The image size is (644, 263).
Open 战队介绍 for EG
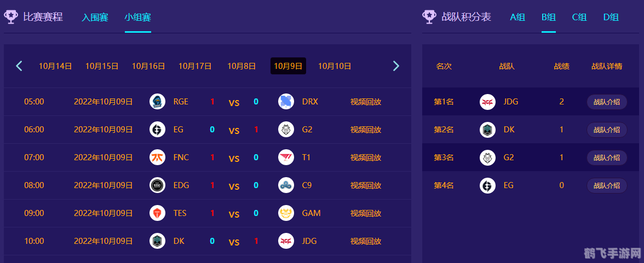click(607, 185)
